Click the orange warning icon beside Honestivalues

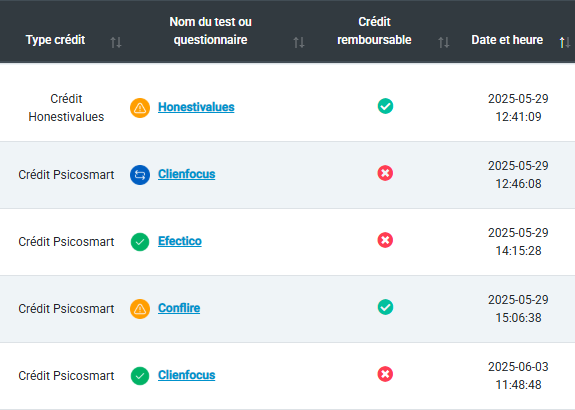140,108
